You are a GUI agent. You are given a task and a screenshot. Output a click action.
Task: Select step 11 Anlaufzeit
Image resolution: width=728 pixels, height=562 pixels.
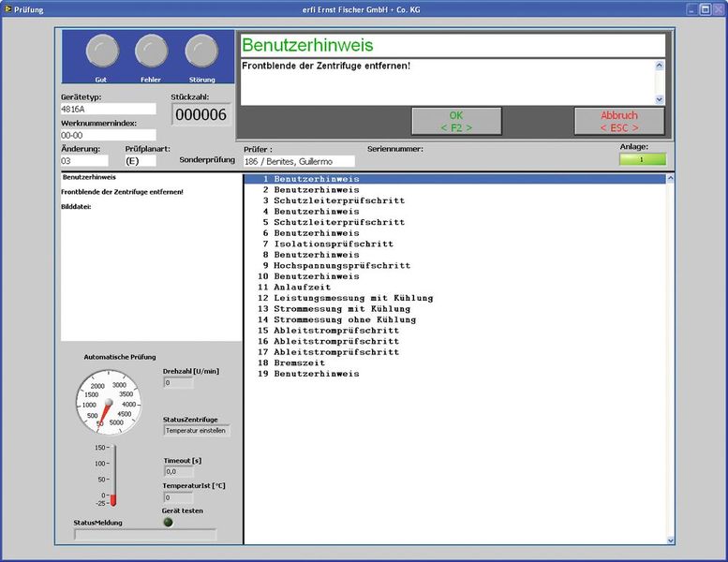[454, 287]
